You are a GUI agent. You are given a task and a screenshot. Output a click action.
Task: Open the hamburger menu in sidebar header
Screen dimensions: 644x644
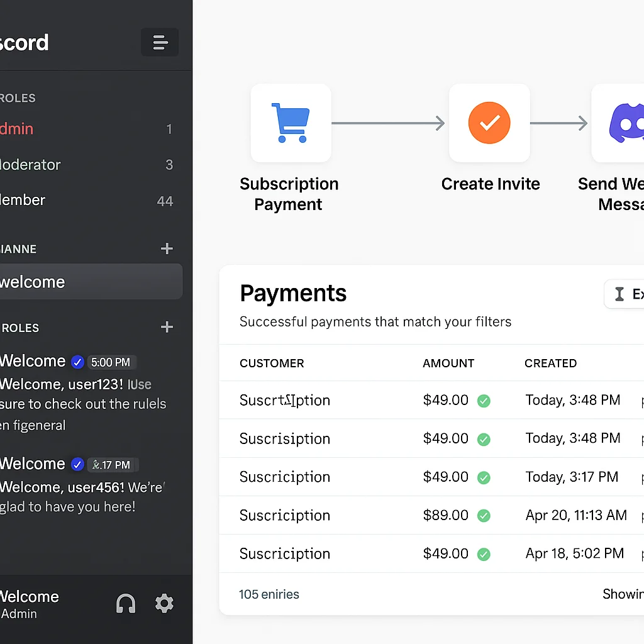[x=160, y=42]
